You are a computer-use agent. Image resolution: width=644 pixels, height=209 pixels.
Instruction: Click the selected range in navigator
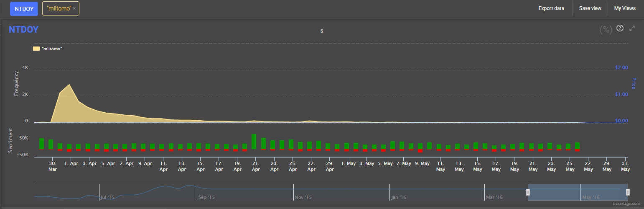point(578,192)
